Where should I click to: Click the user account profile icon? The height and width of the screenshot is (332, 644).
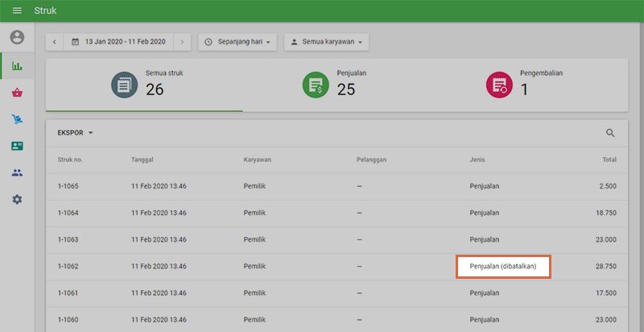tap(17, 37)
